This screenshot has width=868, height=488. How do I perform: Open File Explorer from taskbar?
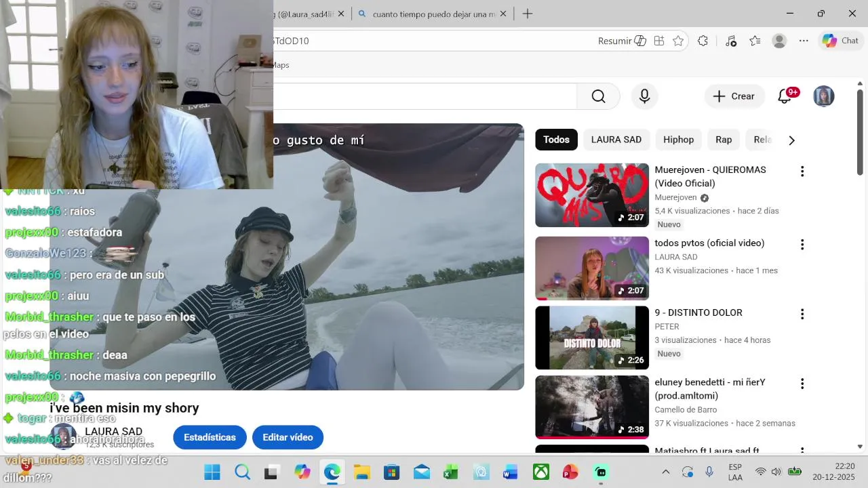[x=361, y=472]
